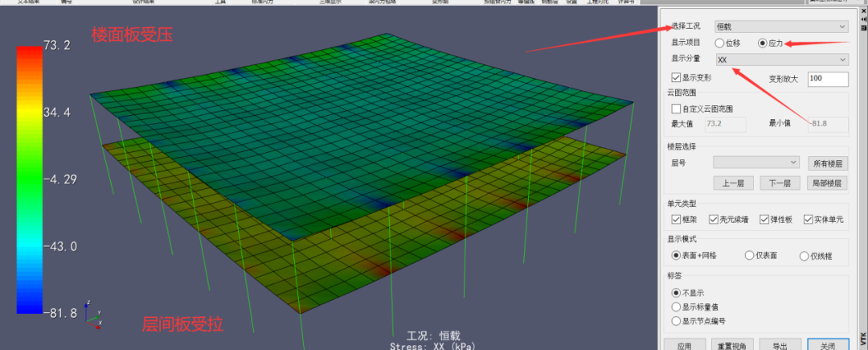Click the 最小值 -81.8 field
The width and height of the screenshot is (868, 350).
(828, 123)
